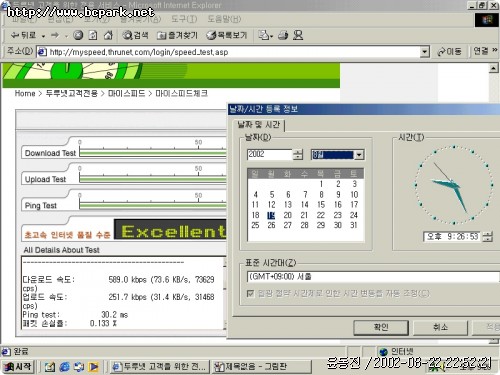500x375 pixels.
Task: Click the Download Test gauge bar
Action: pos(153,153)
